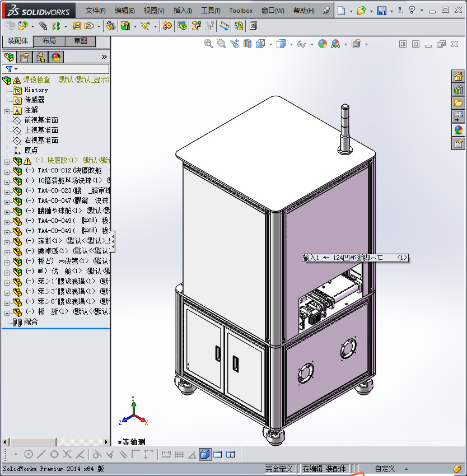This screenshot has height=476, width=467.
Task: Collapse the FeatureManager panel handle
Action: (x=113, y=241)
